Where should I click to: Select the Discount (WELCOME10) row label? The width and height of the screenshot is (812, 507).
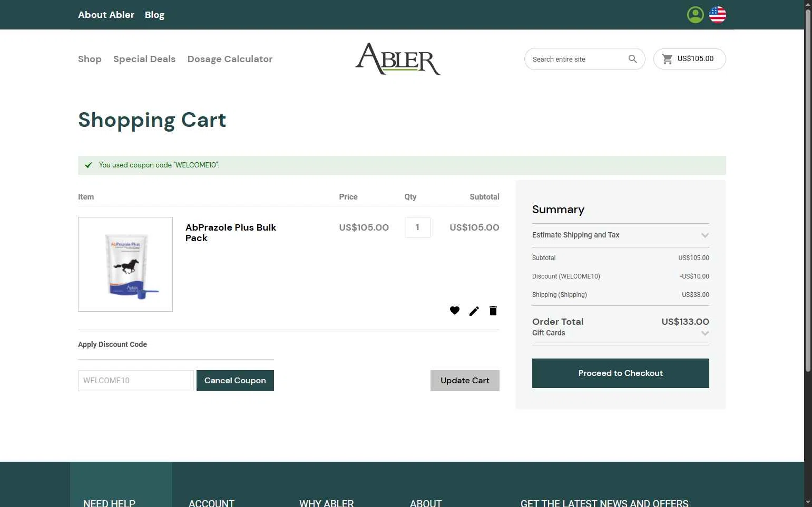(x=566, y=276)
